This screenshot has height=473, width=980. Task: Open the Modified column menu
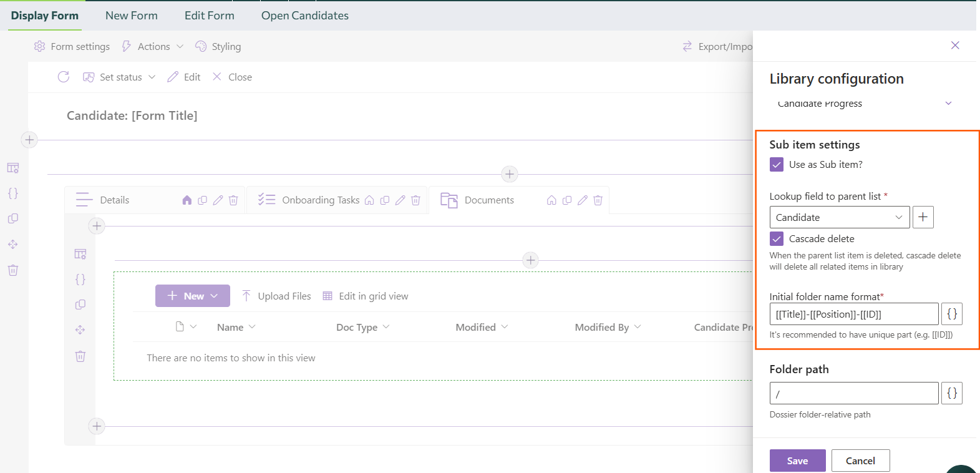click(x=505, y=327)
